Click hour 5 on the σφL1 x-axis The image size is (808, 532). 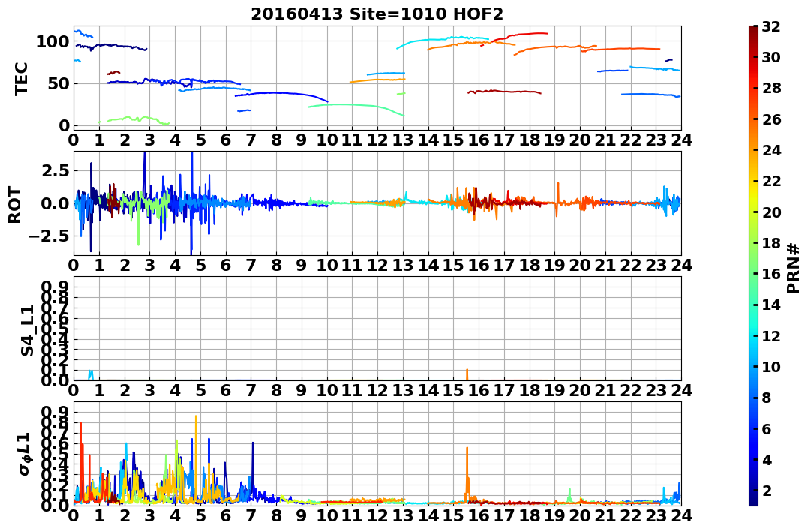[200, 515]
